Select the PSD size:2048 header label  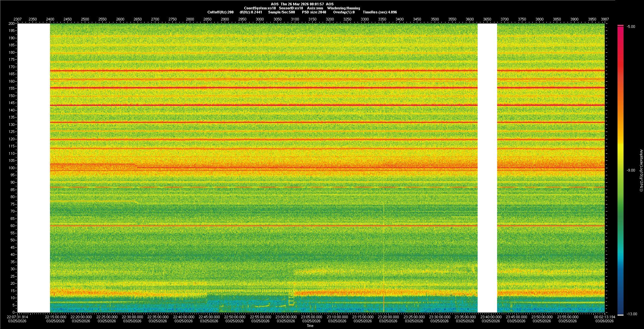pyautogui.click(x=314, y=12)
